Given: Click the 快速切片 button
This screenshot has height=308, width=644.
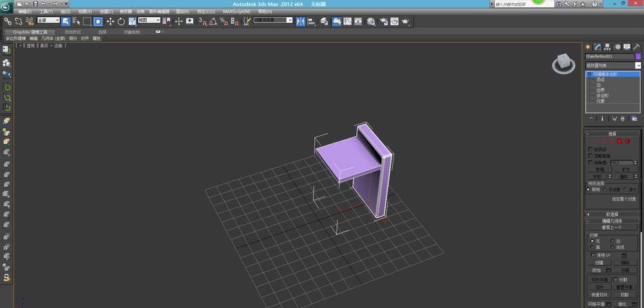Looking at the screenshot, I should (600, 295).
